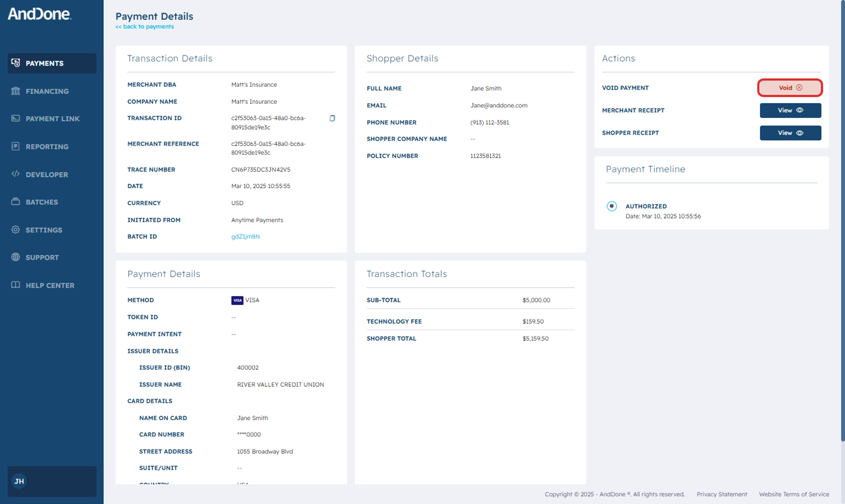View the merchant receipt
This screenshot has height=504, width=845.
(x=790, y=110)
